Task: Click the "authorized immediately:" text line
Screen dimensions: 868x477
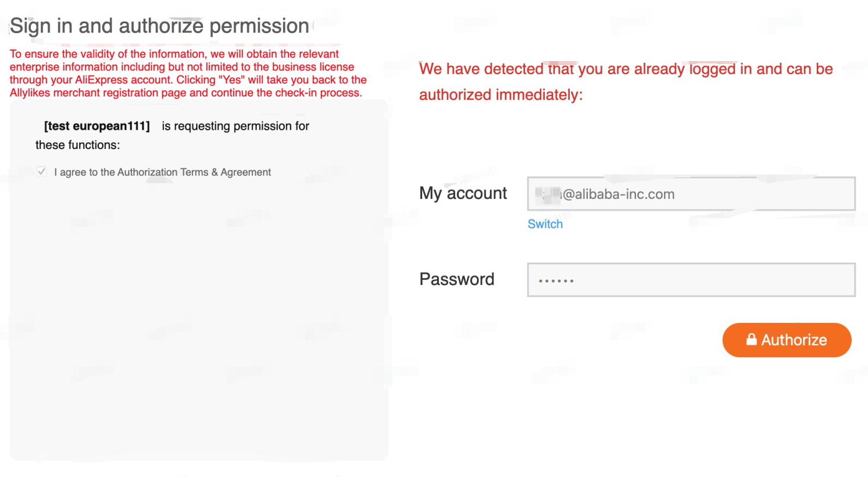Action: [501, 95]
